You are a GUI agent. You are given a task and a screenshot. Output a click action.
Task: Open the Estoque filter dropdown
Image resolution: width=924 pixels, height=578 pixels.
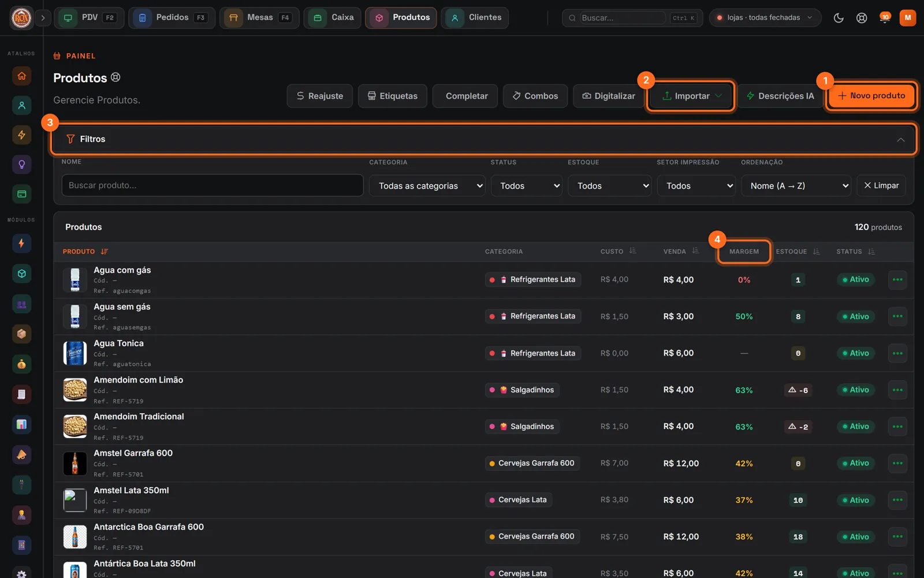pos(610,186)
